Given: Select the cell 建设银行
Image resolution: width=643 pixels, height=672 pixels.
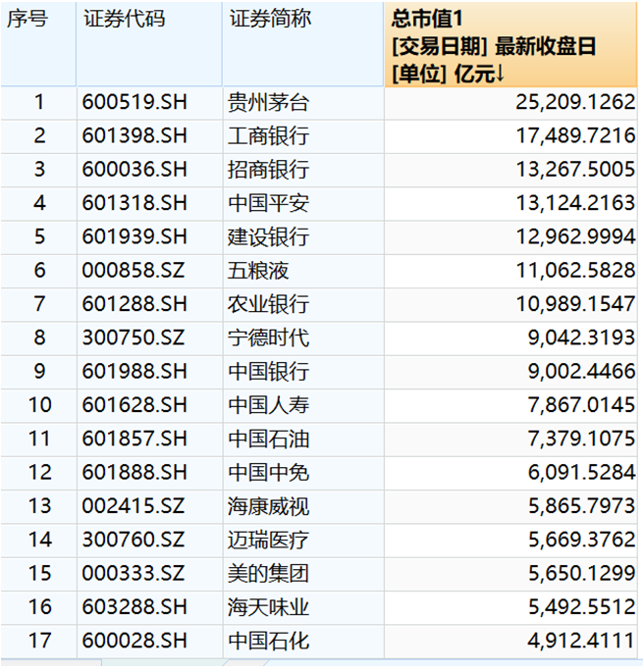Looking at the screenshot, I should [303, 237].
